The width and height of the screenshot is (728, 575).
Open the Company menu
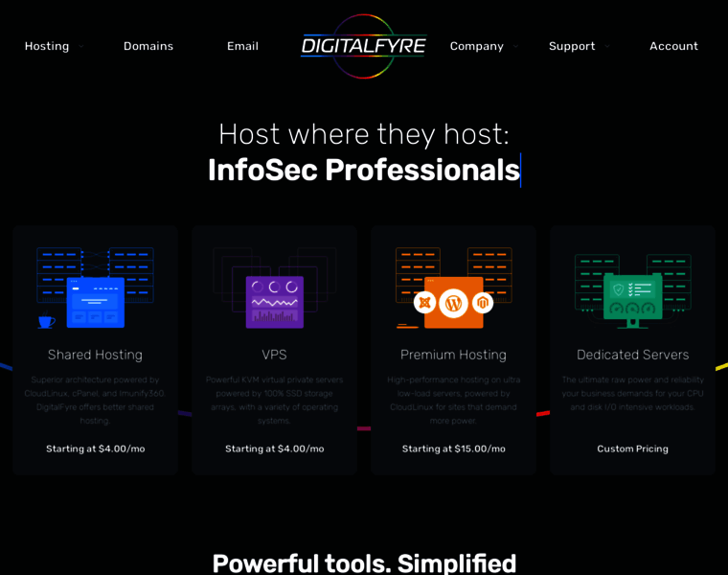click(x=476, y=46)
